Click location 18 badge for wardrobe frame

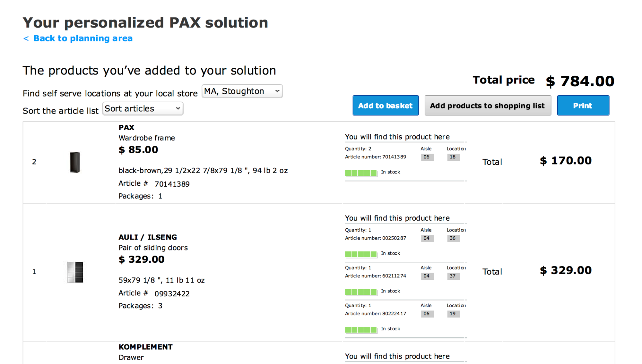tap(453, 157)
